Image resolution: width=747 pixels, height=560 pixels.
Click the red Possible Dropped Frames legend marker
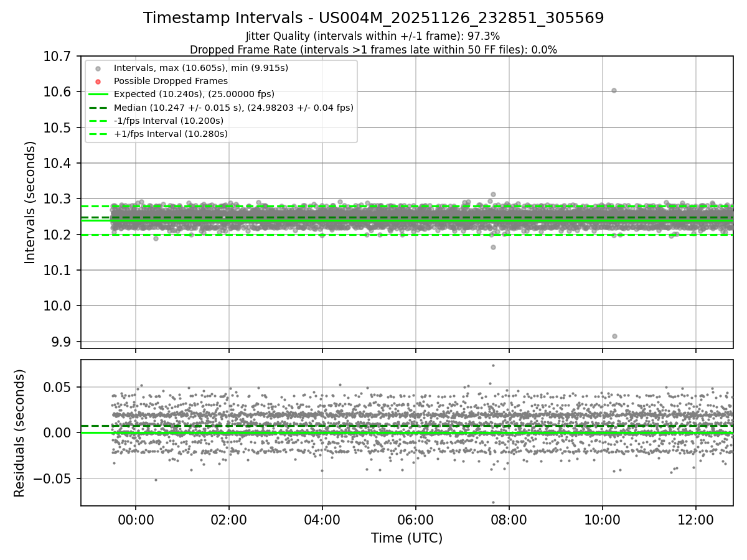click(98, 82)
